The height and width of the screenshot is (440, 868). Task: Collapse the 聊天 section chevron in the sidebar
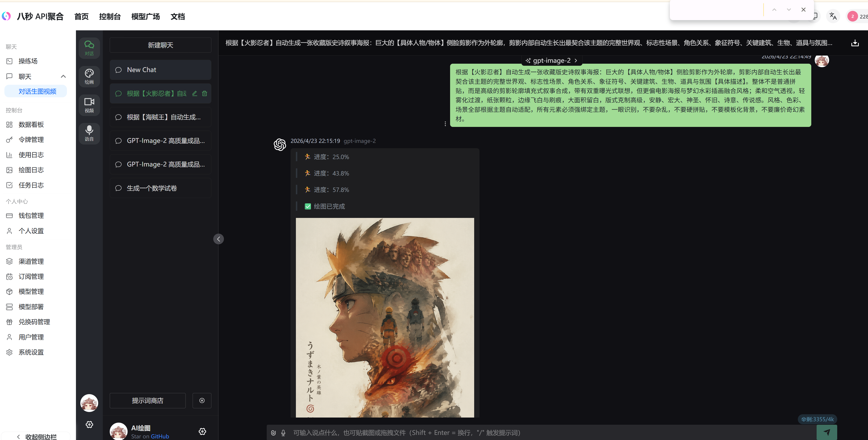coord(63,76)
